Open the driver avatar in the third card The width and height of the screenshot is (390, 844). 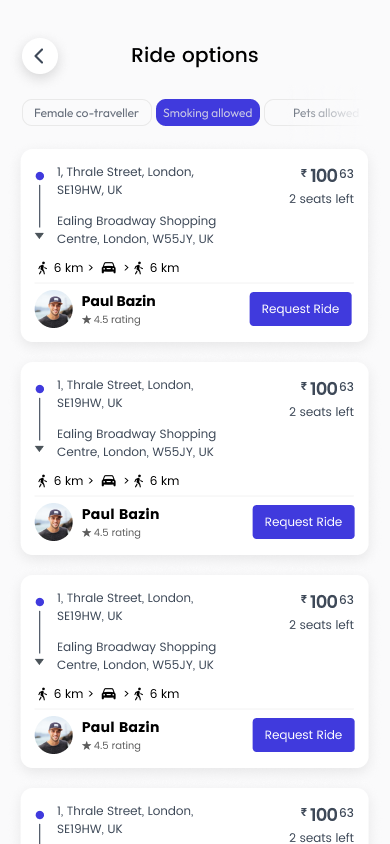[54, 735]
